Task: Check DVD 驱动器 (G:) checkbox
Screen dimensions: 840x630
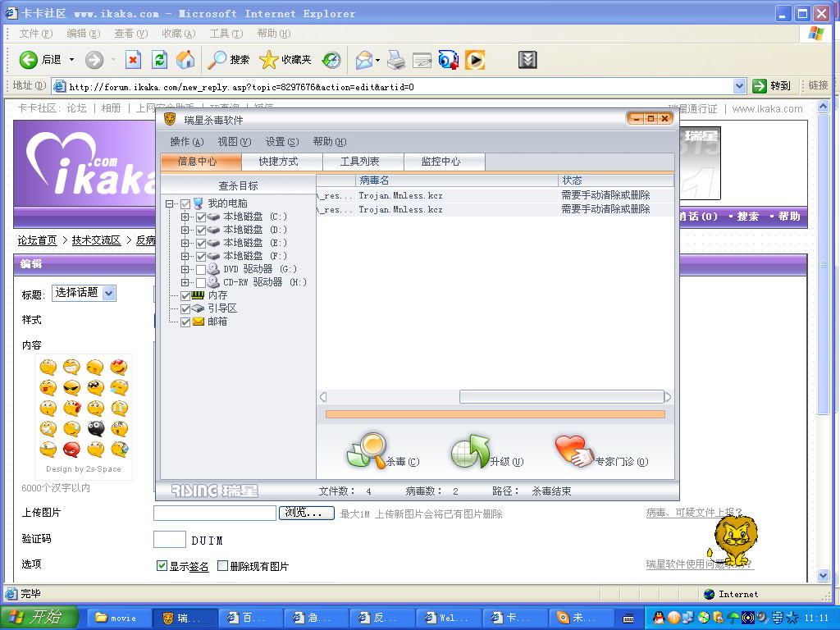Action: (x=201, y=269)
